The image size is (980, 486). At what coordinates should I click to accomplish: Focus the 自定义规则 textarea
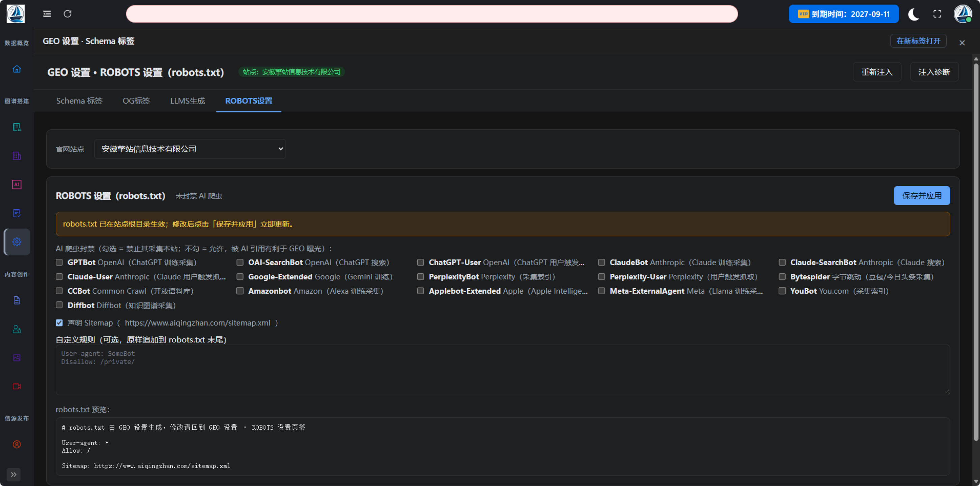tap(503, 370)
